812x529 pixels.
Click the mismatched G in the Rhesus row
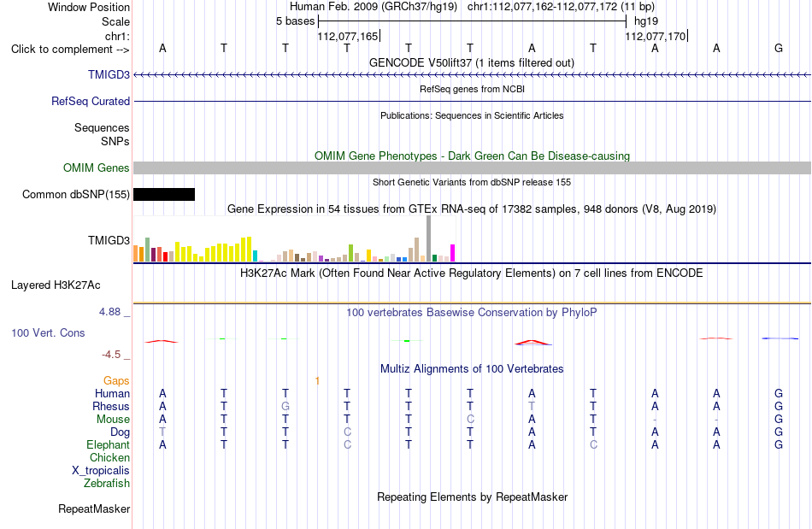click(285, 406)
